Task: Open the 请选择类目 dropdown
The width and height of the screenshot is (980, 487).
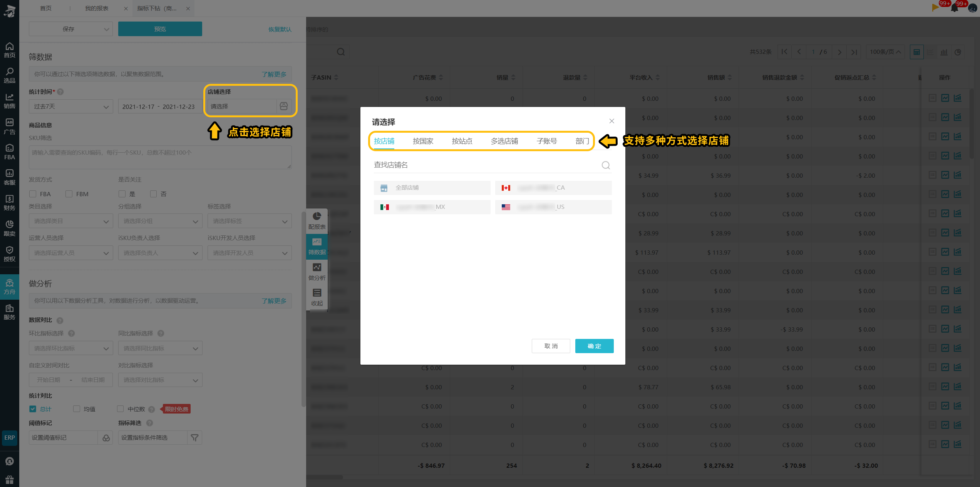Action: pos(71,221)
